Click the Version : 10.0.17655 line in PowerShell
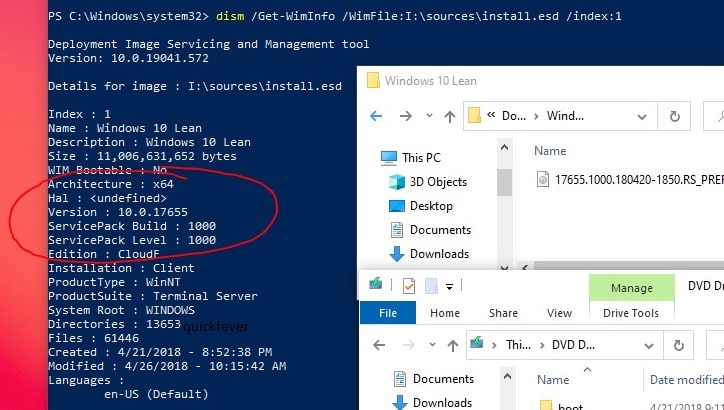This screenshot has height=410, width=724. click(118, 212)
